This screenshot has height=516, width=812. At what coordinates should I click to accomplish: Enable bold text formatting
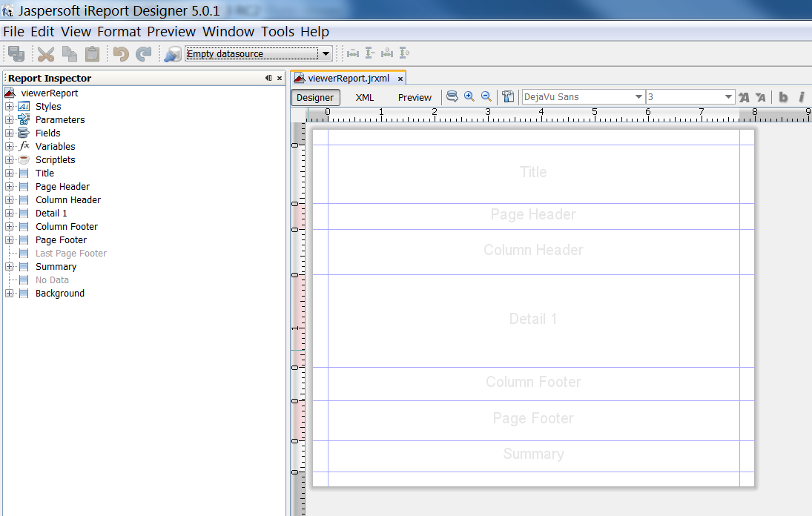pos(783,97)
